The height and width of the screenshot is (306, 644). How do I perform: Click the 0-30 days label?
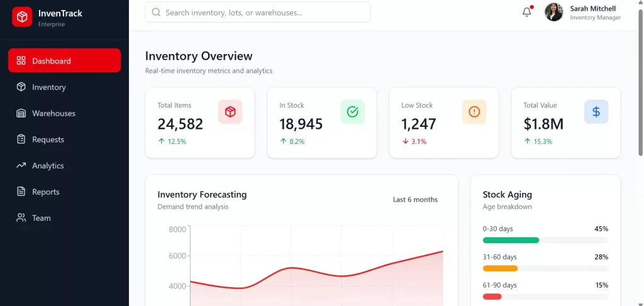498,229
